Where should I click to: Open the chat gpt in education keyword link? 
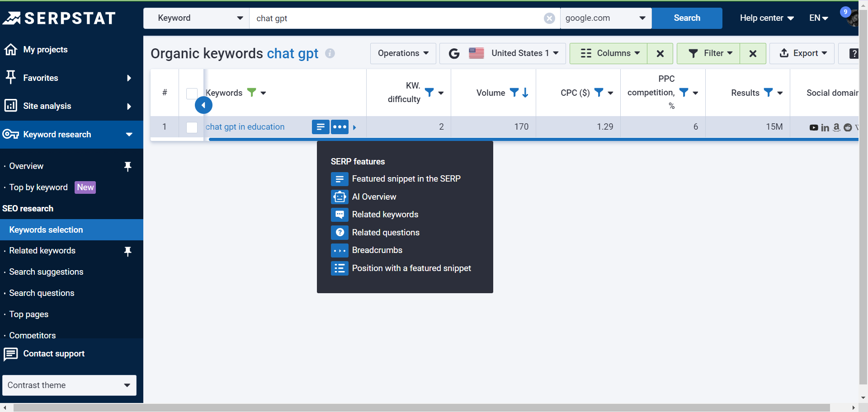[x=245, y=127]
